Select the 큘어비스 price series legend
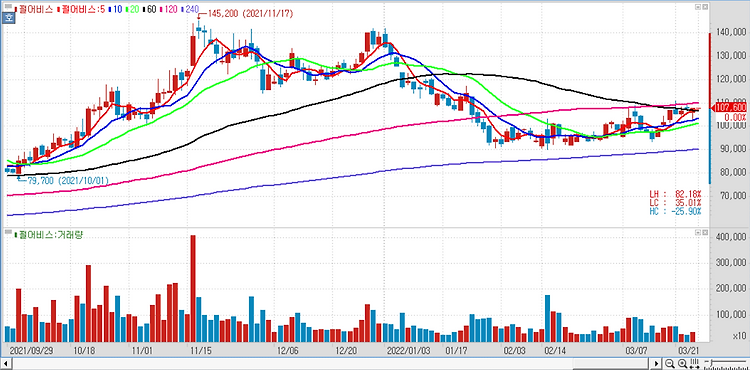This screenshot has width=750, height=370. 35,9
